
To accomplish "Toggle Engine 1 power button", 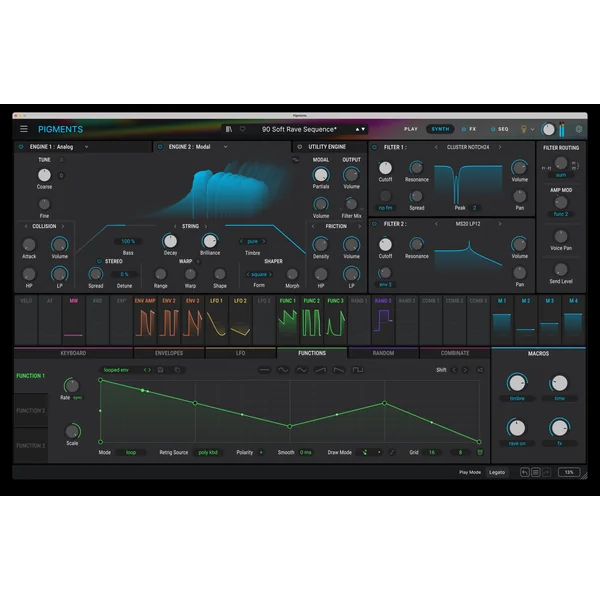I will [21, 147].
